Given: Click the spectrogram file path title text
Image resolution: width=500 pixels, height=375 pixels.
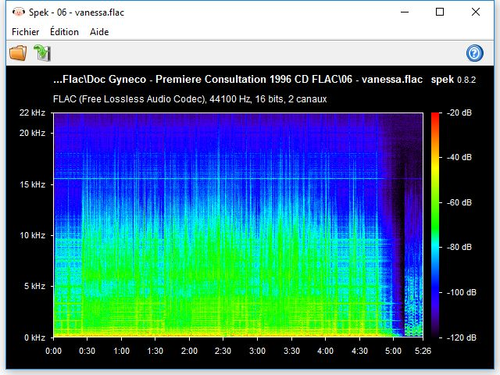Looking at the screenshot, I should [x=238, y=80].
